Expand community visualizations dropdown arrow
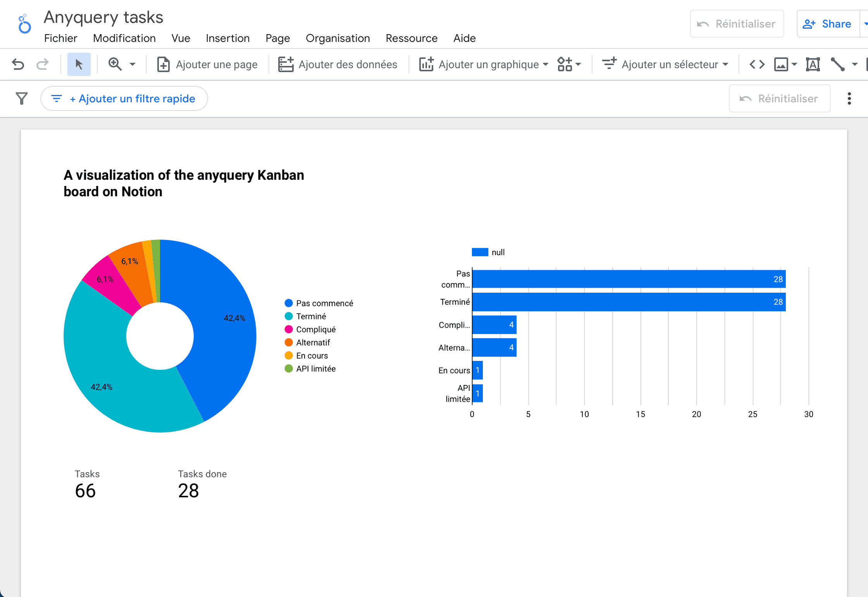The width and height of the screenshot is (868, 597). tap(579, 64)
